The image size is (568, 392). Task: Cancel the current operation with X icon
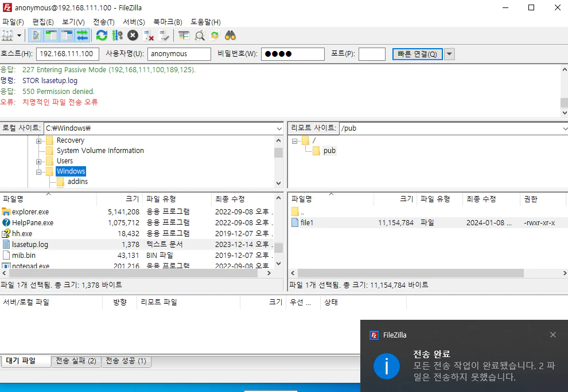pos(133,36)
